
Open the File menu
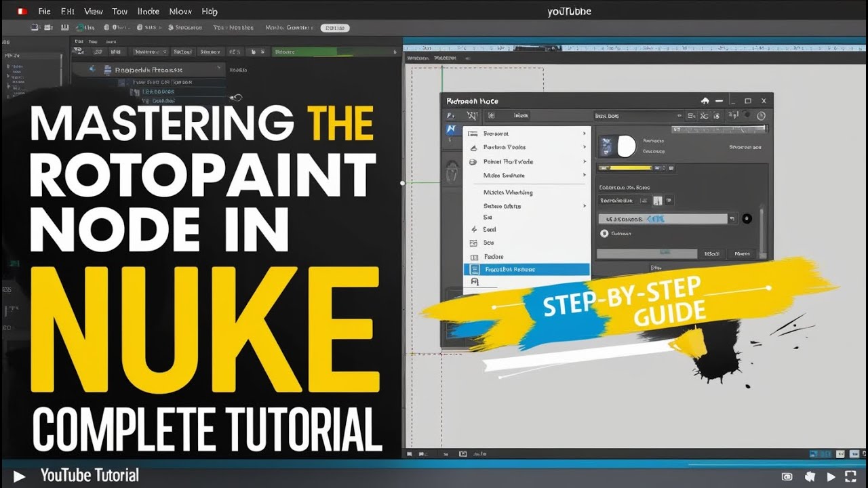click(x=44, y=12)
